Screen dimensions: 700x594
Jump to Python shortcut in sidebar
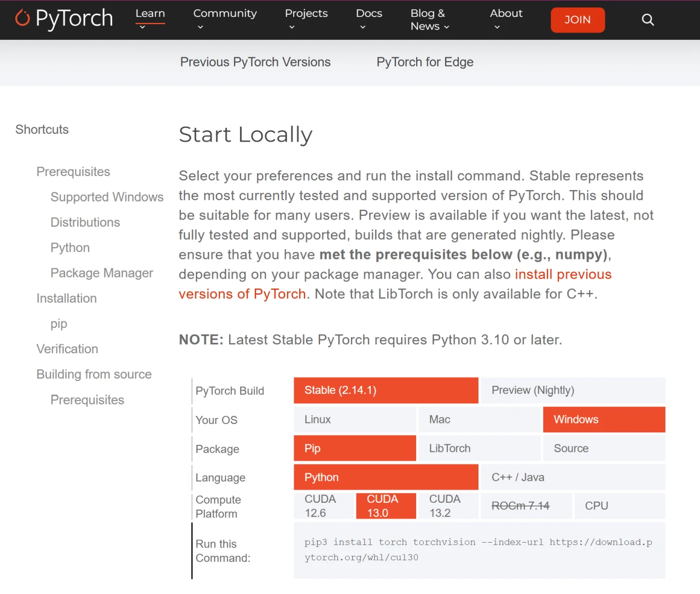[x=70, y=248]
